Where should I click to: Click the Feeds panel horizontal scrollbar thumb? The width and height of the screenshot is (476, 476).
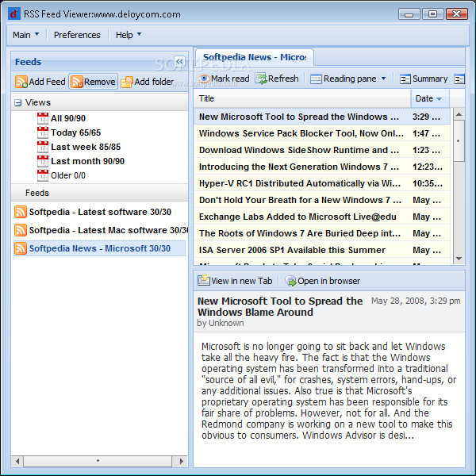[98, 461]
